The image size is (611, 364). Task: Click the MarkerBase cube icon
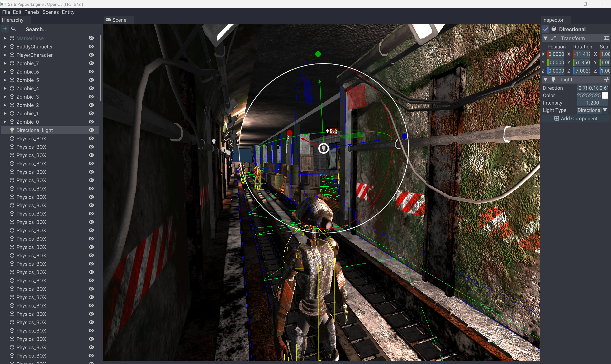pyautogui.click(x=12, y=38)
